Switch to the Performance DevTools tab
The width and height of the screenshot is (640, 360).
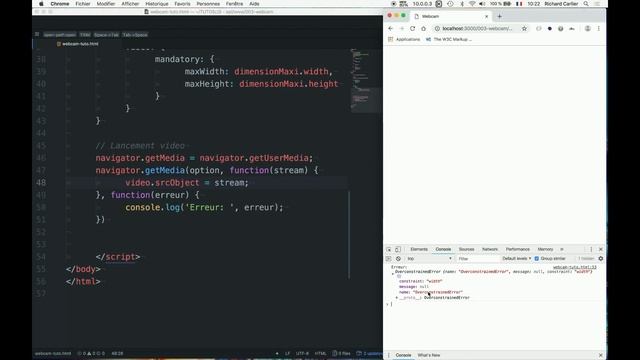[518, 249]
